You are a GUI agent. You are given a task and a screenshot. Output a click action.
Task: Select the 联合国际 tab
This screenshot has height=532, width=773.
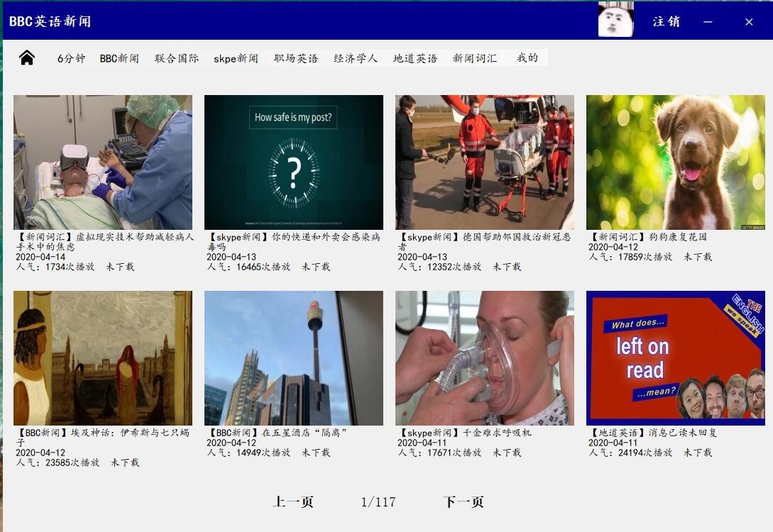pos(177,58)
